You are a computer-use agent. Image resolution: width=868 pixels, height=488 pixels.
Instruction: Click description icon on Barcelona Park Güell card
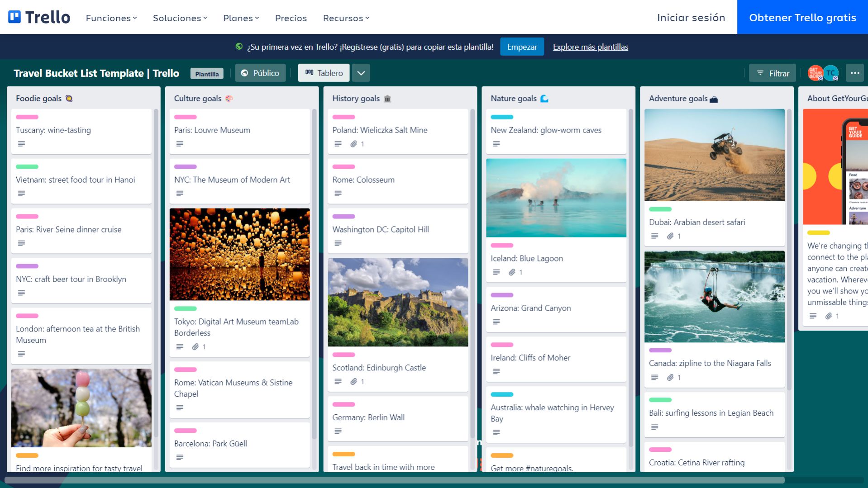pyautogui.click(x=180, y=457)
